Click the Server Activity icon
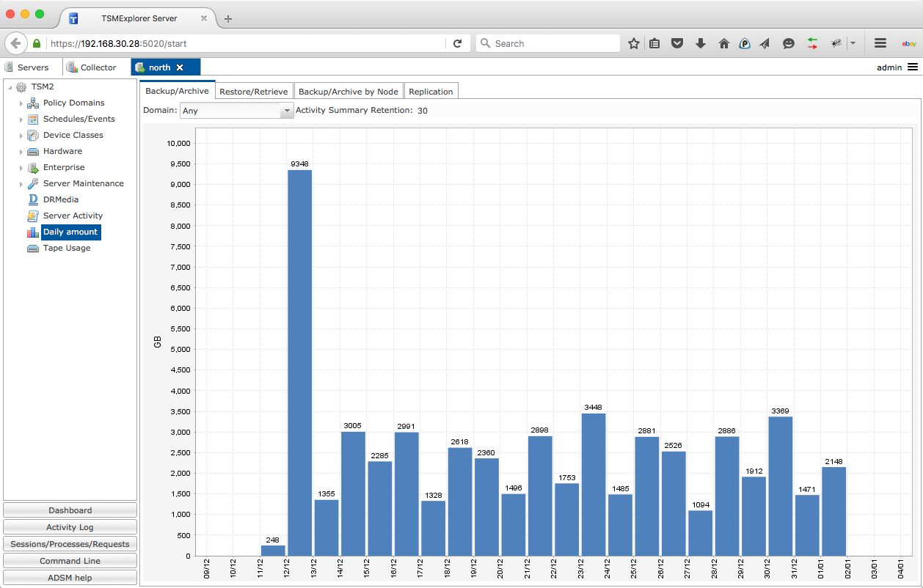Screen dimensions: 923x588 (x=33, y=216)
